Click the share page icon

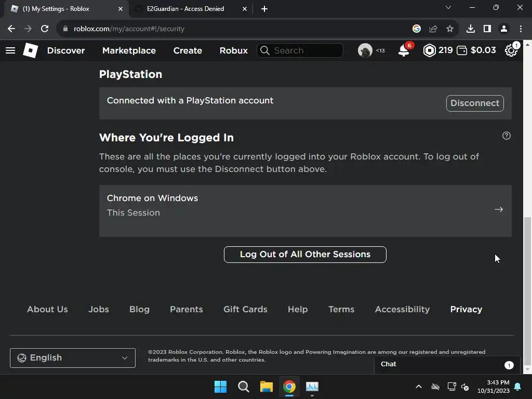[433, 29]
